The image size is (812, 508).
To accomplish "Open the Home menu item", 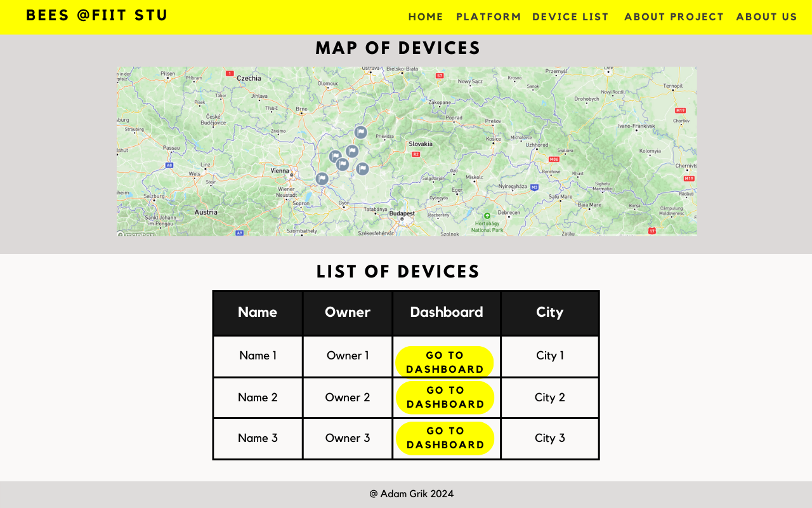I will pos(426,17).
